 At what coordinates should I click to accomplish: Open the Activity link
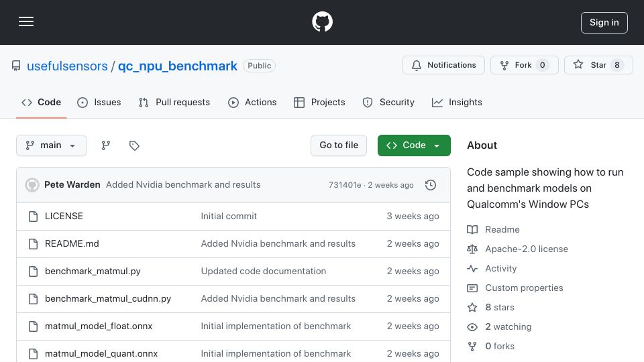coord(500,268)
